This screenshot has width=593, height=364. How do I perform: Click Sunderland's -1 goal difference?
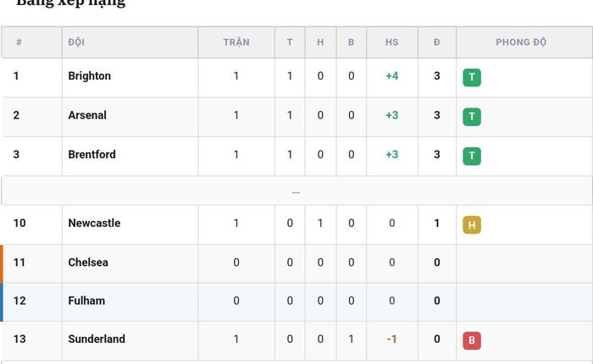[x=391, y=339]
